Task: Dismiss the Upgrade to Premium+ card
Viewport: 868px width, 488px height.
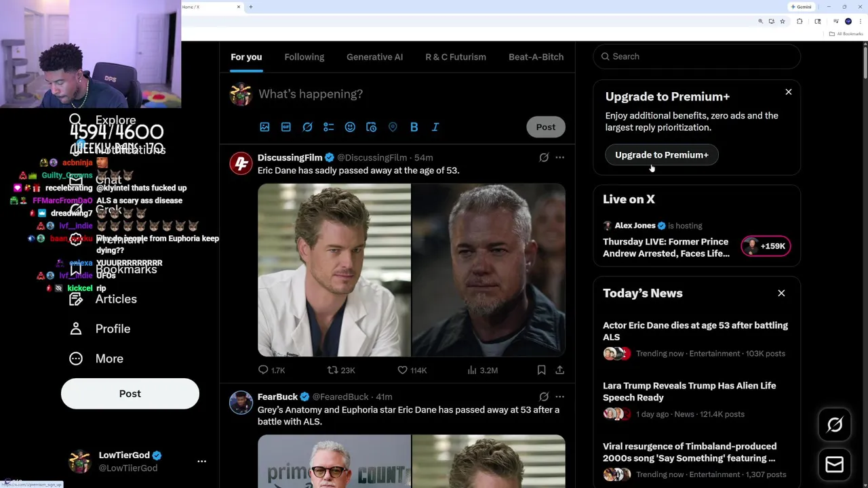Action: click(x=789, y=91)
